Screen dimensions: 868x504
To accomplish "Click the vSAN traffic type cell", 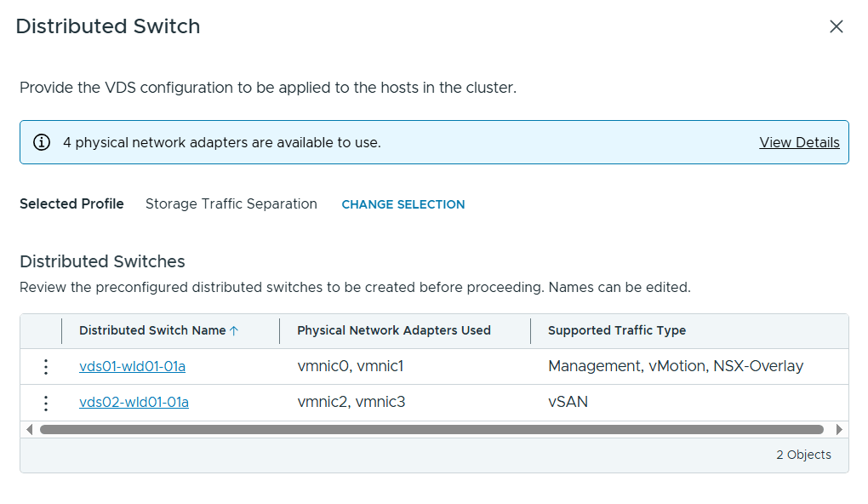I will click(x=568, y=402).
